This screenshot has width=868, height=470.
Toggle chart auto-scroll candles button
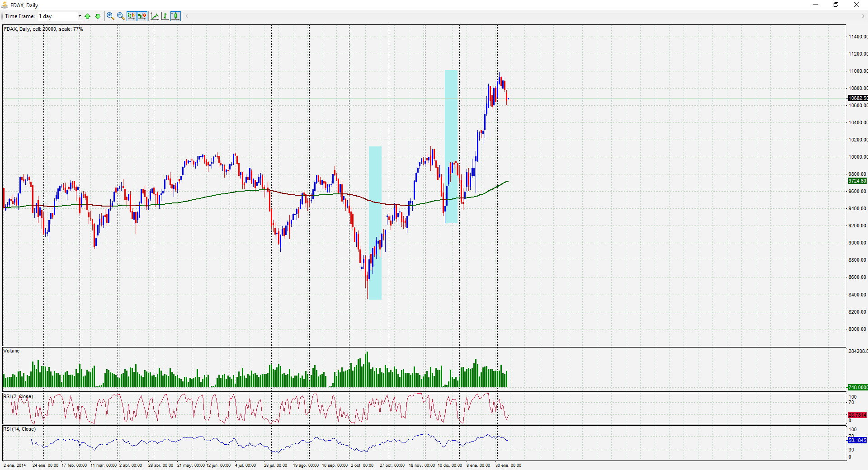[131, 16]
